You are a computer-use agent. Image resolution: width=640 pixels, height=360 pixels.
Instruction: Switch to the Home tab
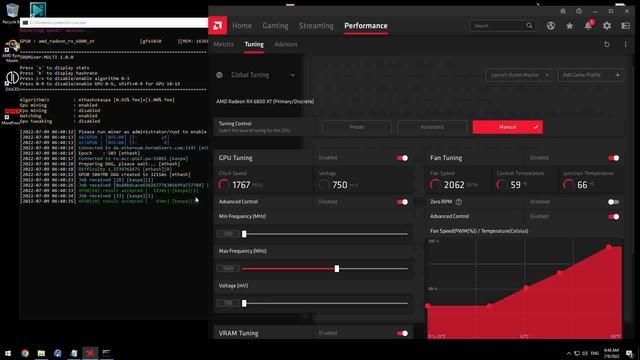tap(242, 26)
